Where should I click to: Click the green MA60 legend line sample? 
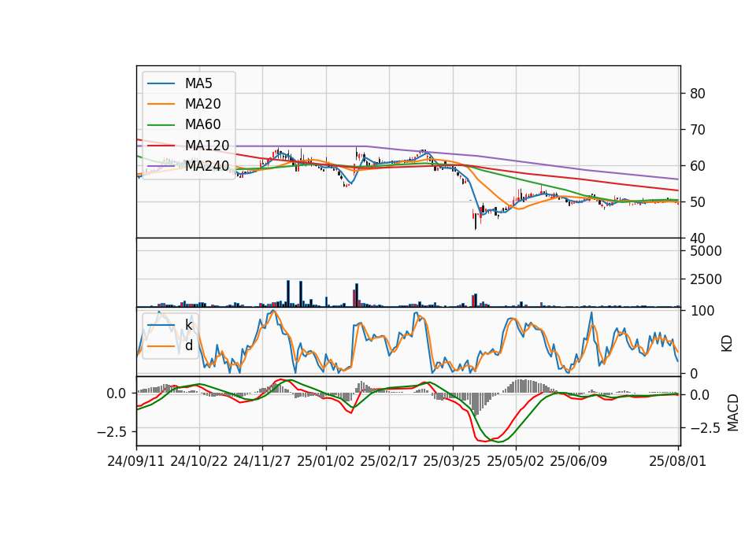[161, 125]
